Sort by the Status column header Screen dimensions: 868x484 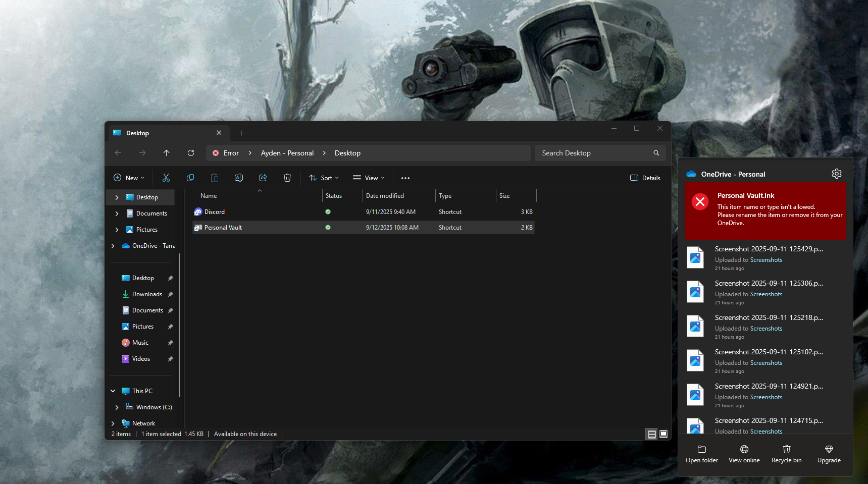click(342, 196)
